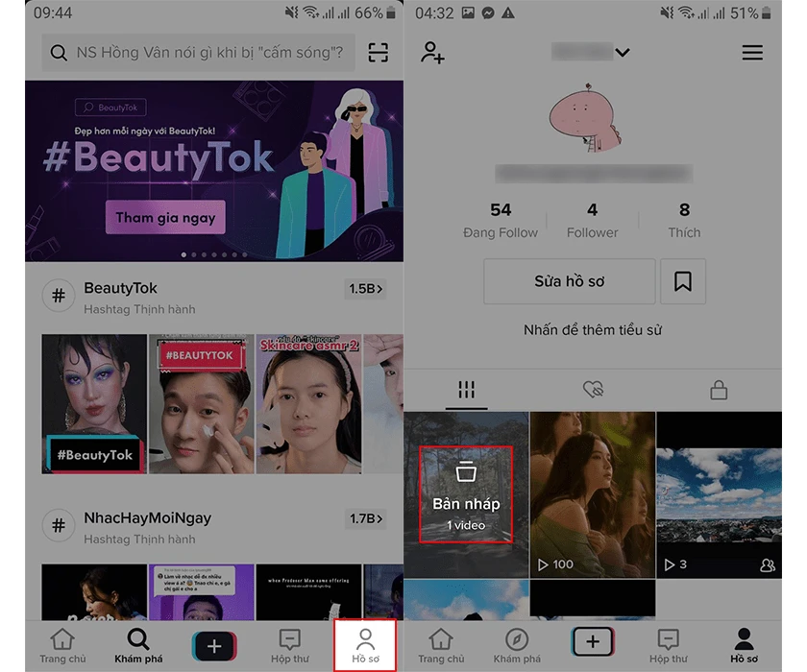The height and width of the screenshot is (672, 807).
Task: Open Hộp thư inbox on Discover screen
Action: 290,646
